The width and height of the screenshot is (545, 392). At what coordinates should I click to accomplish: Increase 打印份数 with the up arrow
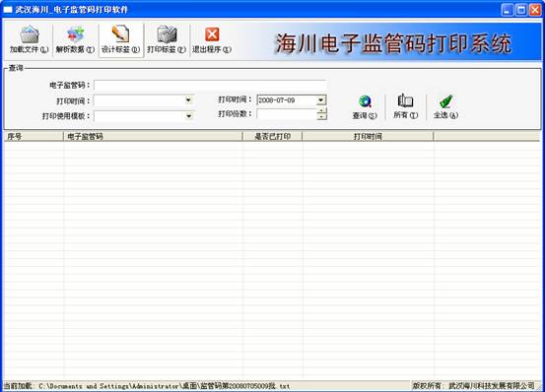[322, 111]
